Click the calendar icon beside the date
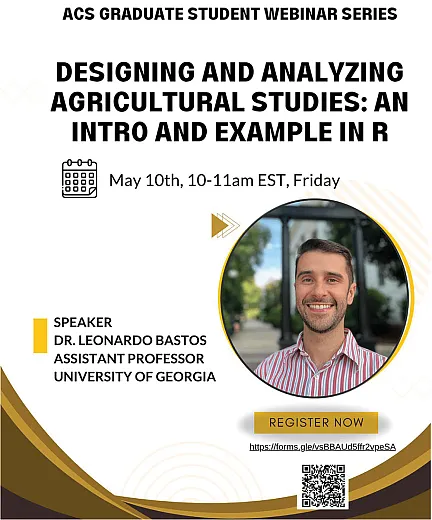 click(x=80, y=179)
